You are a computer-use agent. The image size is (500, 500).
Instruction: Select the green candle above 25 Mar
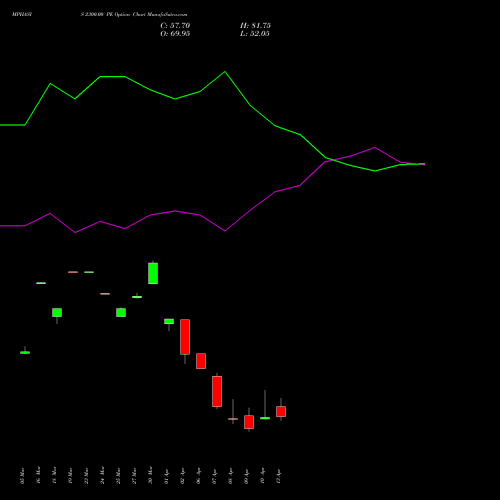(x=121, y=312)
